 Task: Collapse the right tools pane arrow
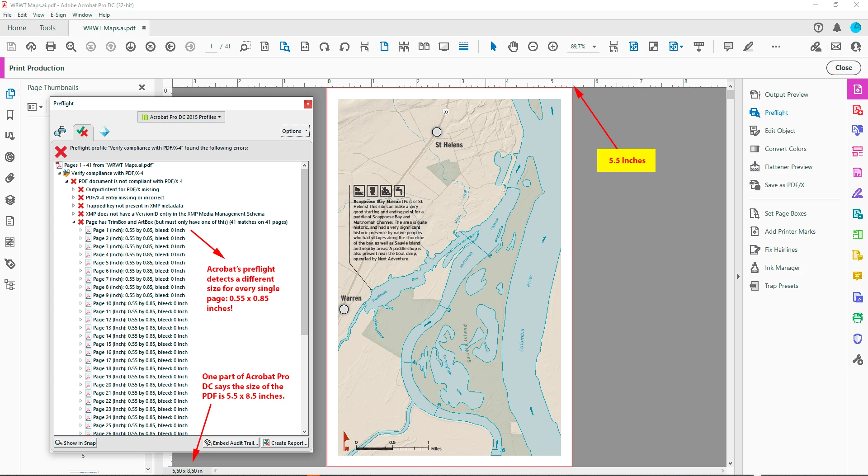[738, 276]
